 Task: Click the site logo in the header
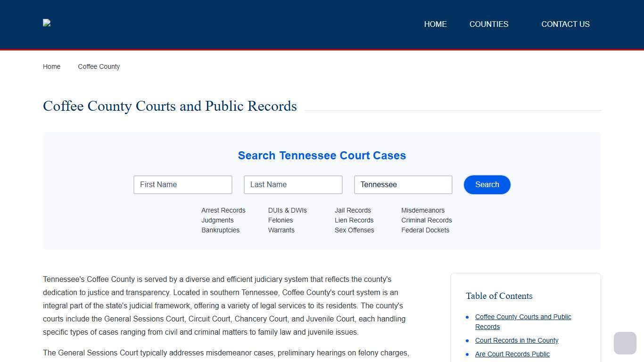(x=47, y=23)
